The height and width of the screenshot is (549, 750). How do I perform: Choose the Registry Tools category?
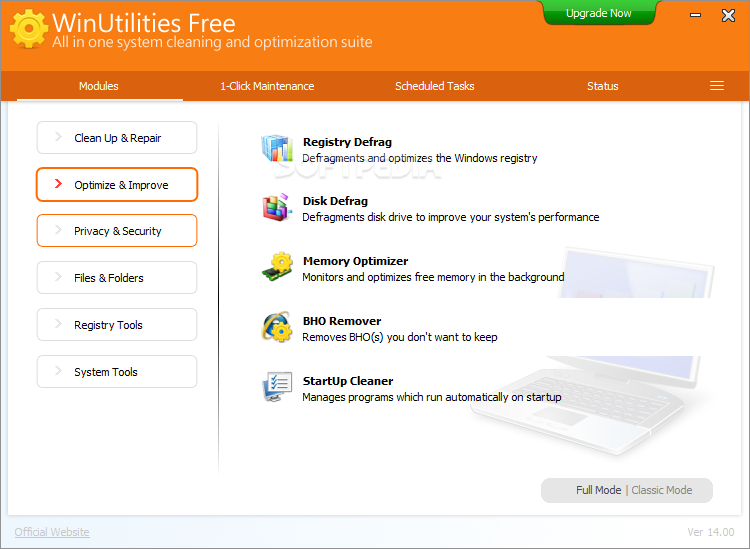point(117,325)
